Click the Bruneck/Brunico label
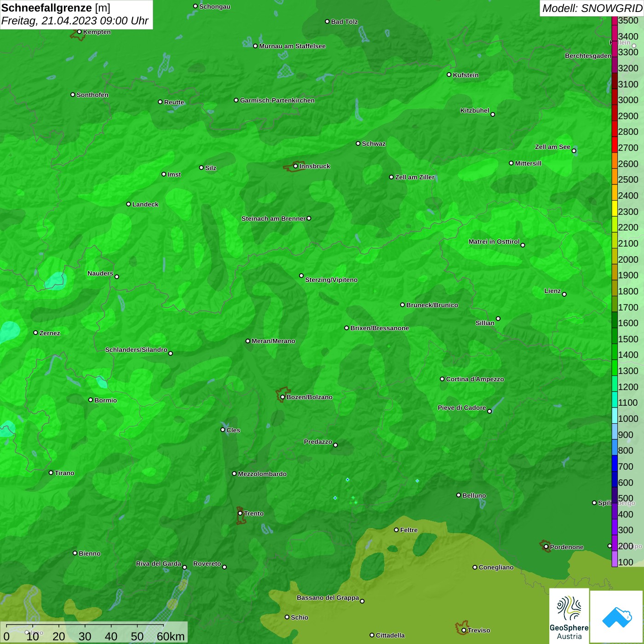644x644 pixels. click(x=432, y=305)
